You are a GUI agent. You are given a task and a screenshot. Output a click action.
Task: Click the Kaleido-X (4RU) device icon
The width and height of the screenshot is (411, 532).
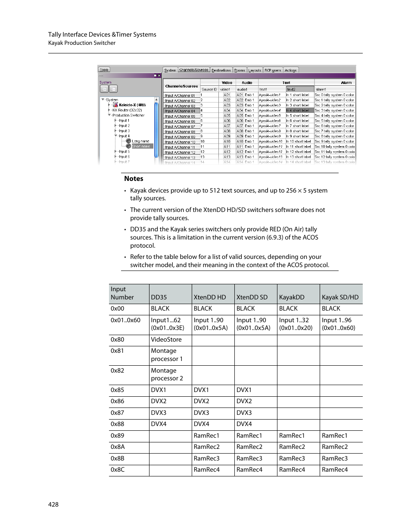(x=115, y=105)
